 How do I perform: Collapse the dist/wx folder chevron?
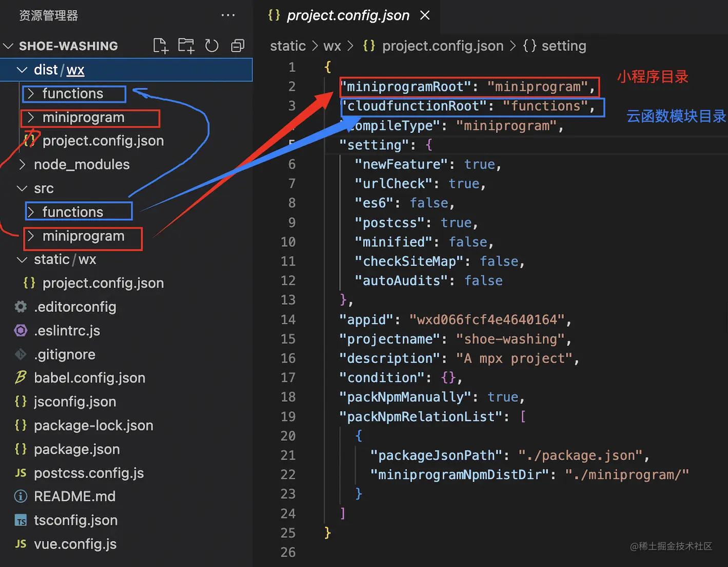tap(22, 70)
